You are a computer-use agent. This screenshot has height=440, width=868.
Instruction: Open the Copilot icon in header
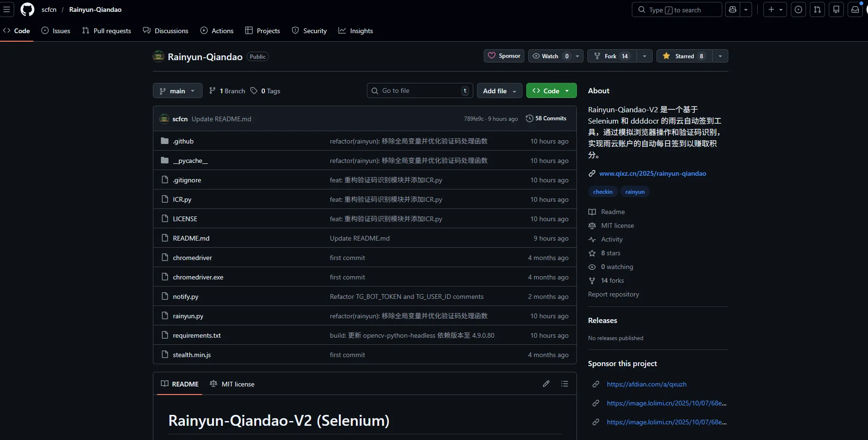(733, 9)
